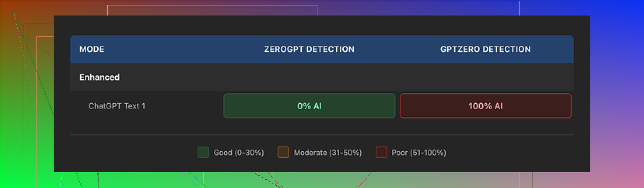Click the Good legend word
The height and width of the screenshot is (188, 644).
222,153
